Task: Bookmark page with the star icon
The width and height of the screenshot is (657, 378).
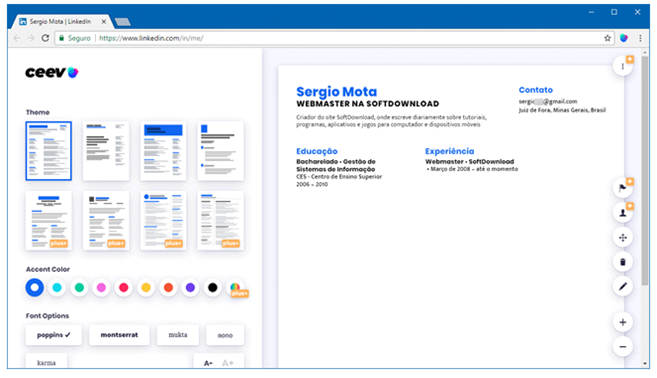Action: [607, 38]
